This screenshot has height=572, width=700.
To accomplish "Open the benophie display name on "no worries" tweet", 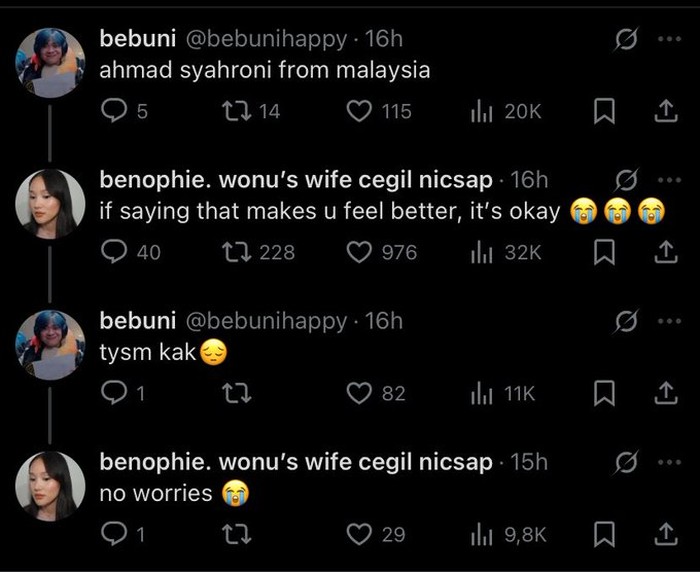I will (296, 462).
